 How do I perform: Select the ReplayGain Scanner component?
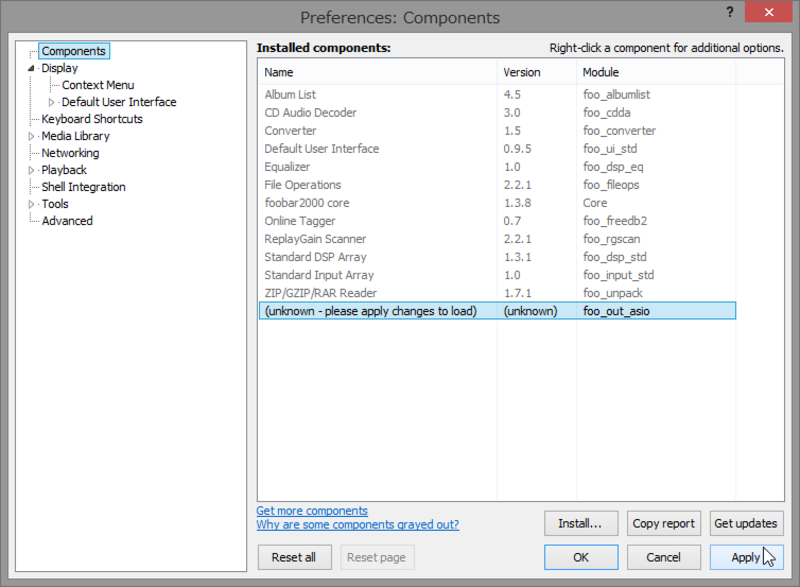(x=497, y=239)
